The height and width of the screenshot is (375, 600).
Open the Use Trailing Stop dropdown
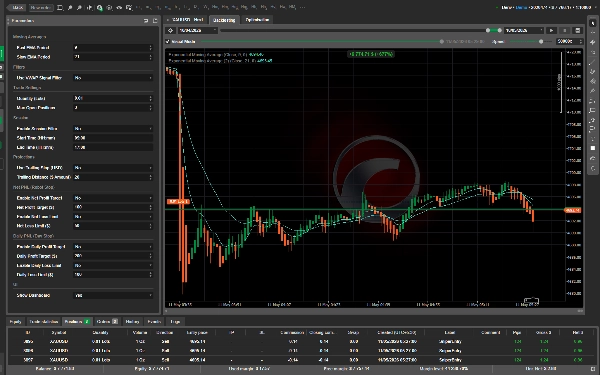tap(113, 168)
